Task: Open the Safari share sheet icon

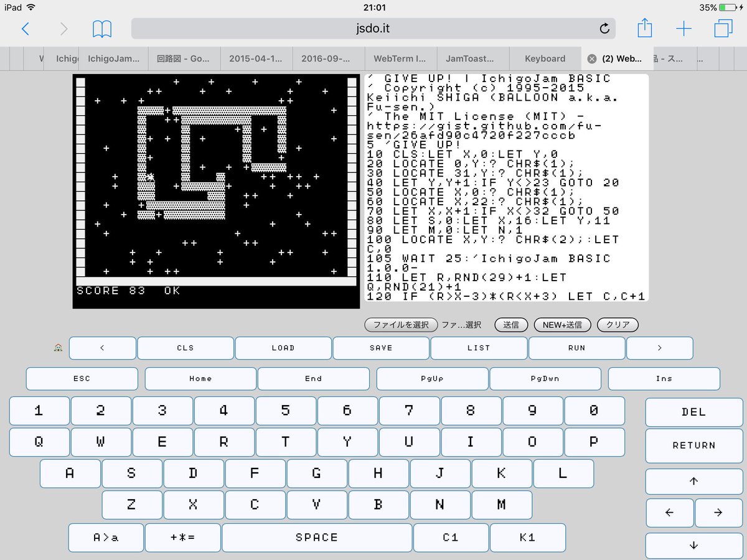Action: (x=645, y=28)
